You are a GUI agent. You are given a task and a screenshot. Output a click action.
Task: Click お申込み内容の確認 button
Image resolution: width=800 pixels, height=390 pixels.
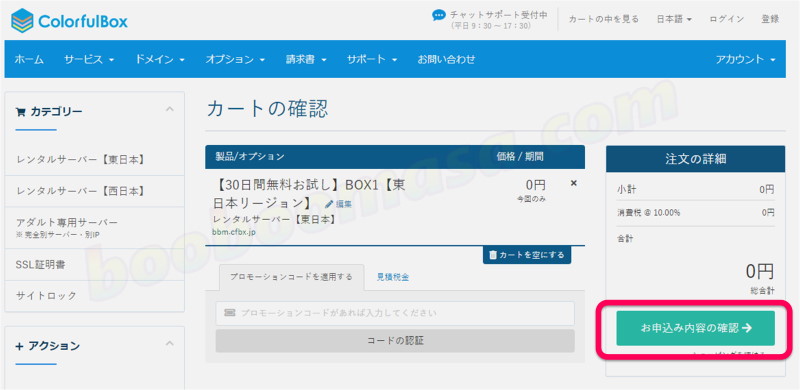(x=695, y=328)
